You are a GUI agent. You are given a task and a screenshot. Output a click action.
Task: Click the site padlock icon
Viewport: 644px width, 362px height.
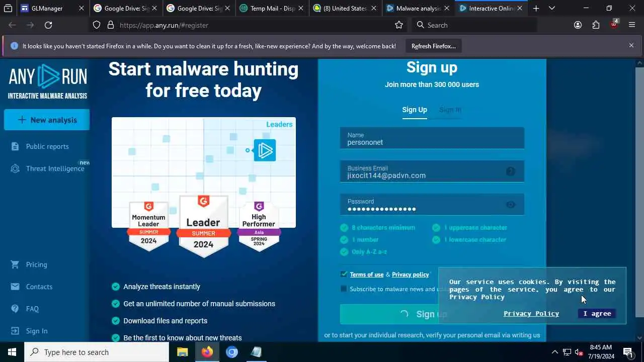pyautogui.click(x=110, y=25)
